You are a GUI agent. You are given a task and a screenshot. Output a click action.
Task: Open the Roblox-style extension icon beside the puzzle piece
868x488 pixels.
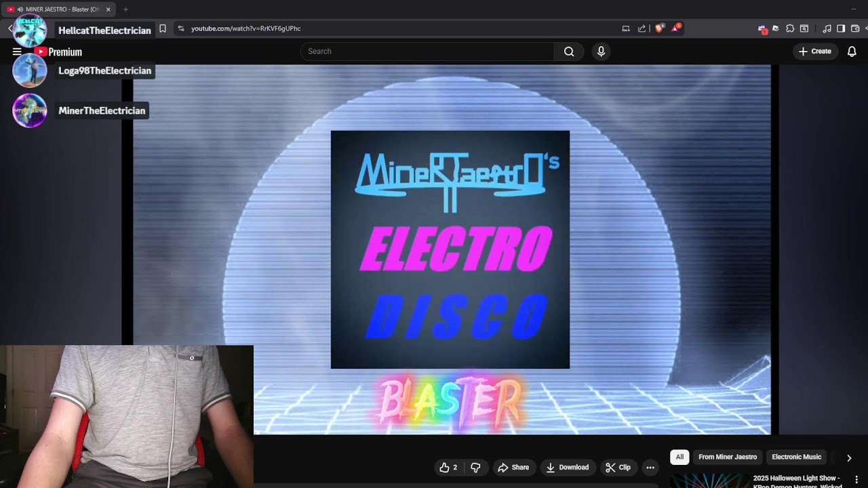(x=776, y=28)
